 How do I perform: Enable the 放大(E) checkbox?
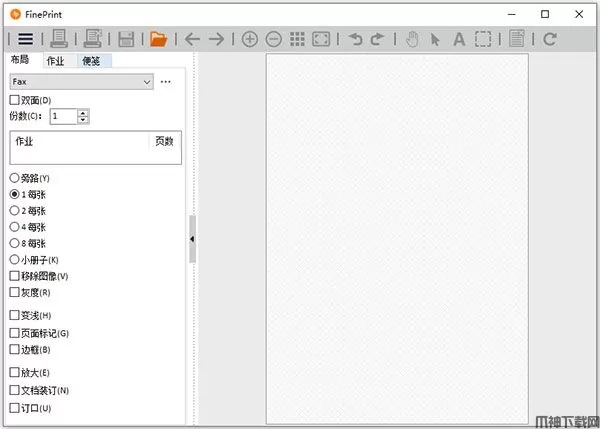(x=15, y=372)
